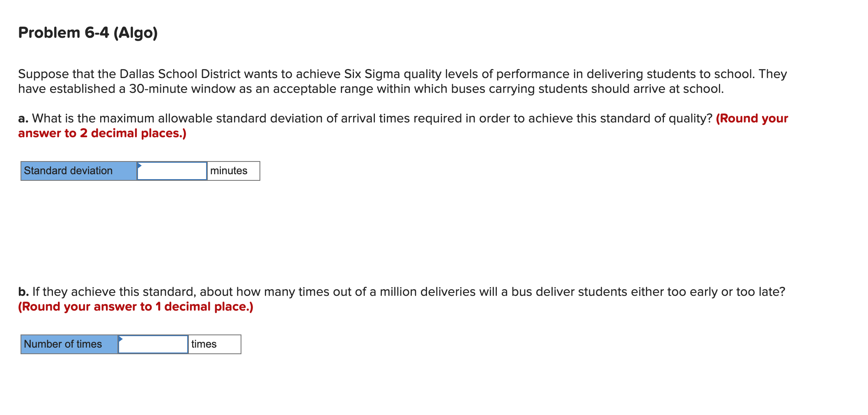
Task: Click the blue flag marker beside Number of times field
Action: coord(121,339)
